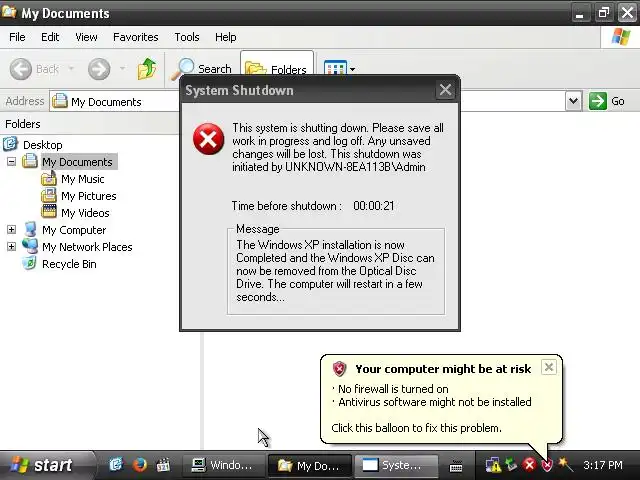Go up one folder level
Image resolution: width=640 pixels, height=480 pixels.
(147, 69)
